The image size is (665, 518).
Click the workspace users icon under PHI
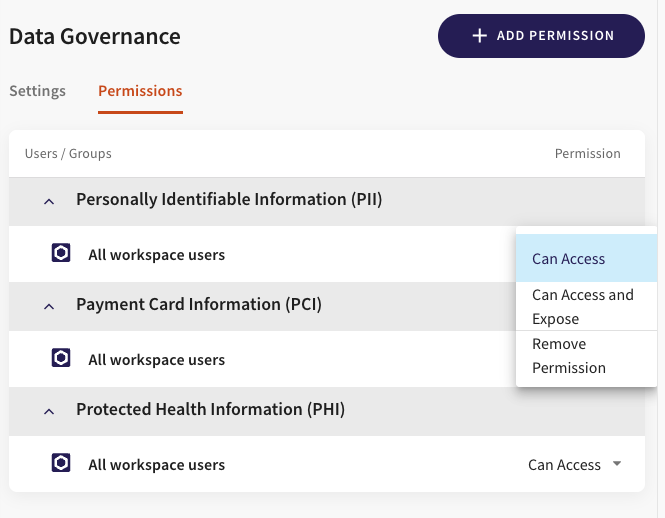pos(61,464)
